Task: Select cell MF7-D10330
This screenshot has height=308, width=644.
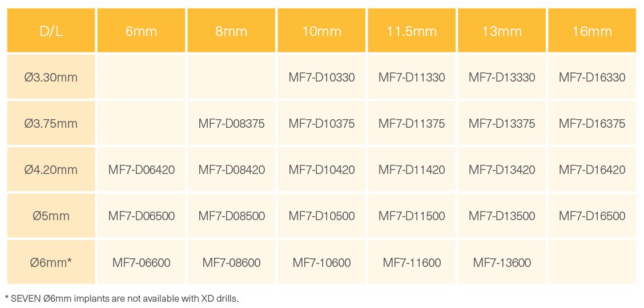Action: tap(321, 77)
